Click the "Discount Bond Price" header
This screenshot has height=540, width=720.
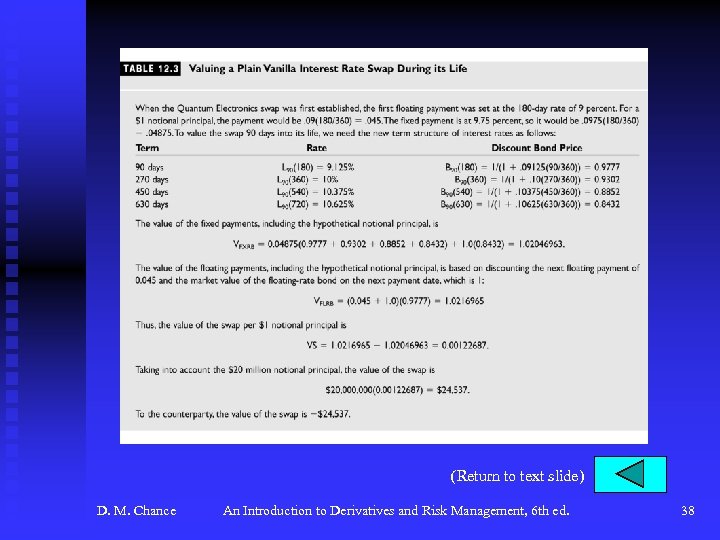click(537, 148)
